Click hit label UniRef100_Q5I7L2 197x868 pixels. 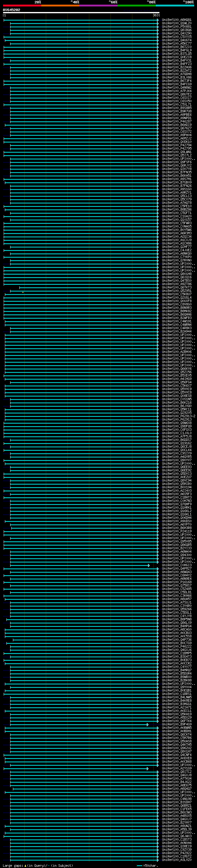coord(176,155)
